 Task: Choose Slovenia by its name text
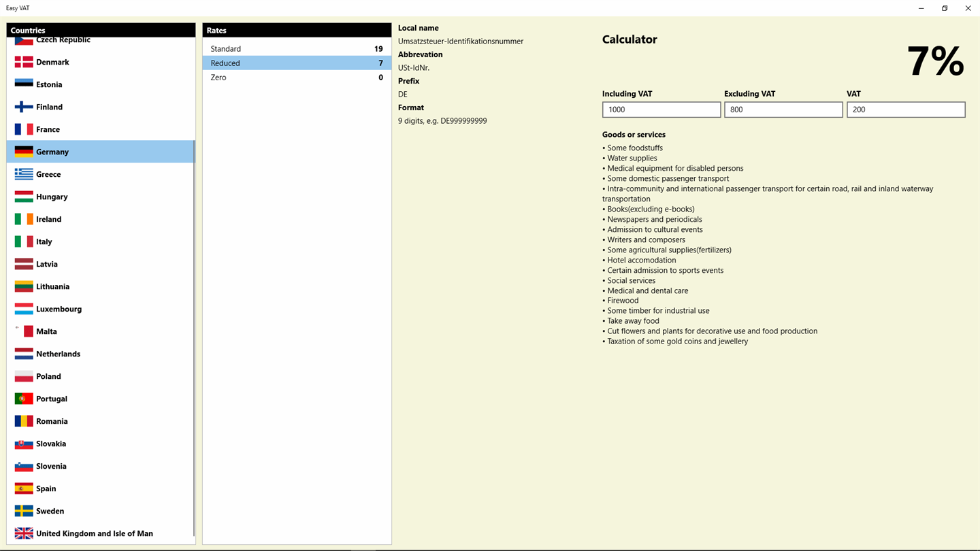tap(51, 466)
